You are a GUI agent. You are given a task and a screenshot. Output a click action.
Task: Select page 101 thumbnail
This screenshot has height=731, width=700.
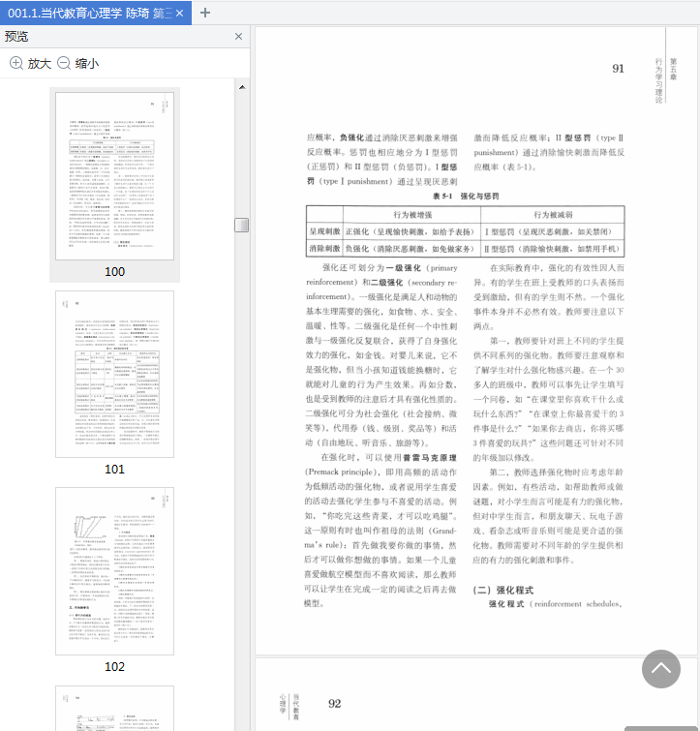114,375
